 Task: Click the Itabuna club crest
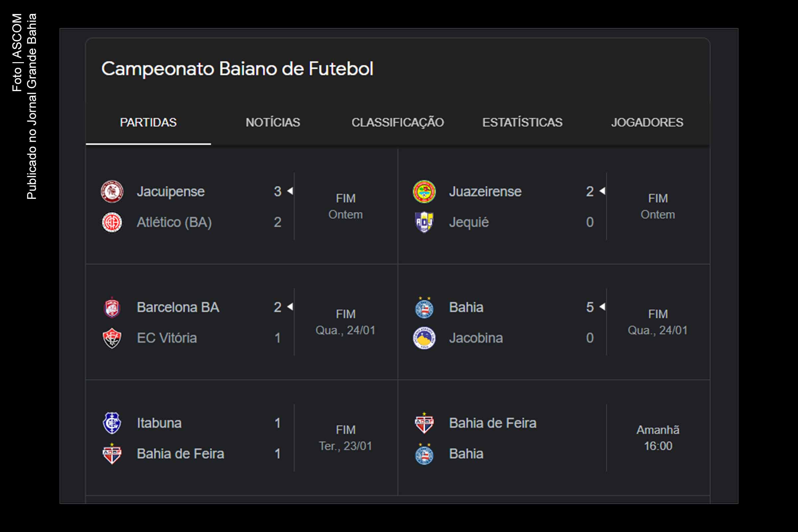tap(112, 423)
